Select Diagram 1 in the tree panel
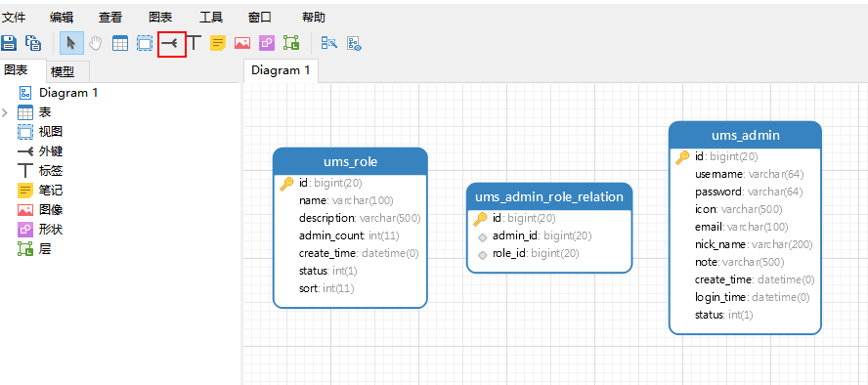This screenshot has height=385, width=868. (68, 93)
